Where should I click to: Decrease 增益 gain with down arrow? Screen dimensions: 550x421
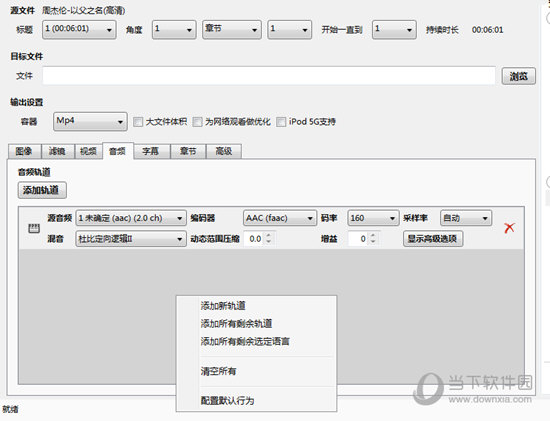373,242
